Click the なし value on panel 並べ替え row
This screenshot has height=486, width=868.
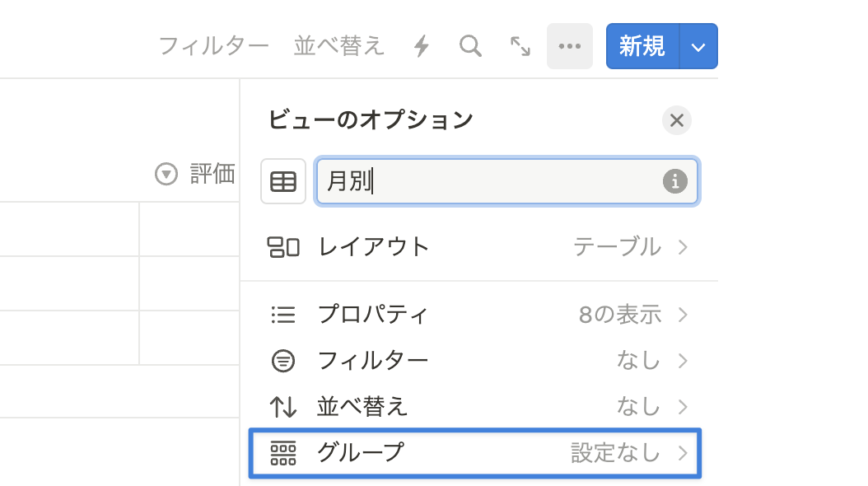coord(638,406)
